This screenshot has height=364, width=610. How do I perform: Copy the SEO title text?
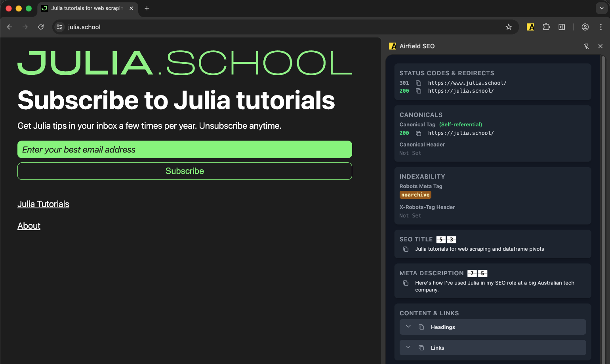(406, 249)
